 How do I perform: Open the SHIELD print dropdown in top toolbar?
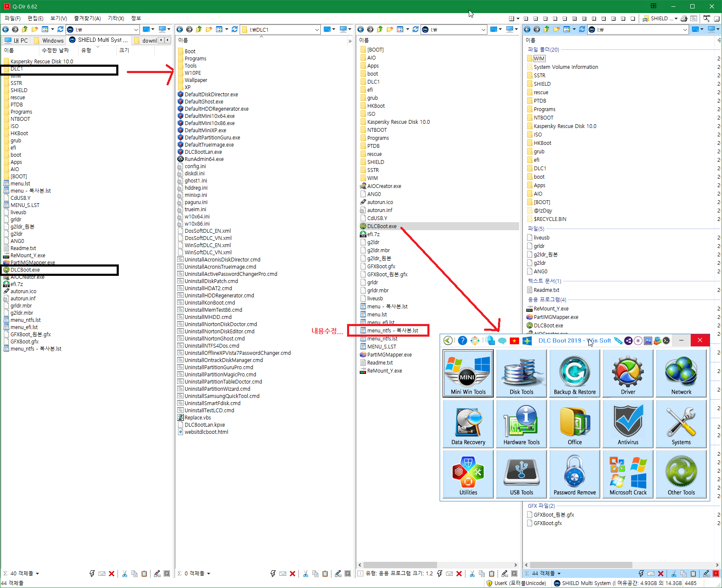(x=676, y=18)
